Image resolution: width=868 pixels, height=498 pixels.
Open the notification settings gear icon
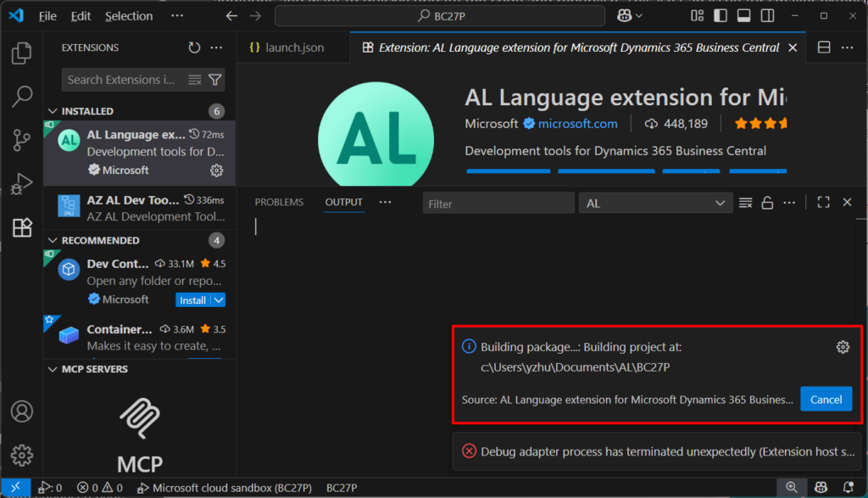[x=842, y=347]
